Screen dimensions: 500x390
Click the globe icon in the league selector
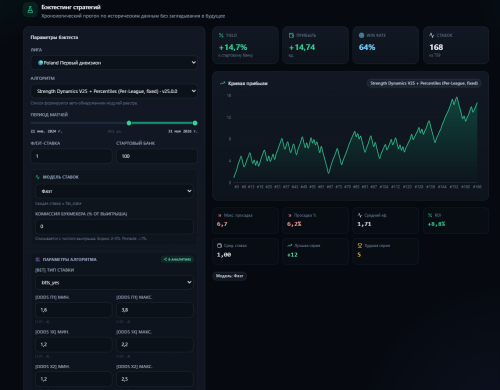tap(40, 63)
